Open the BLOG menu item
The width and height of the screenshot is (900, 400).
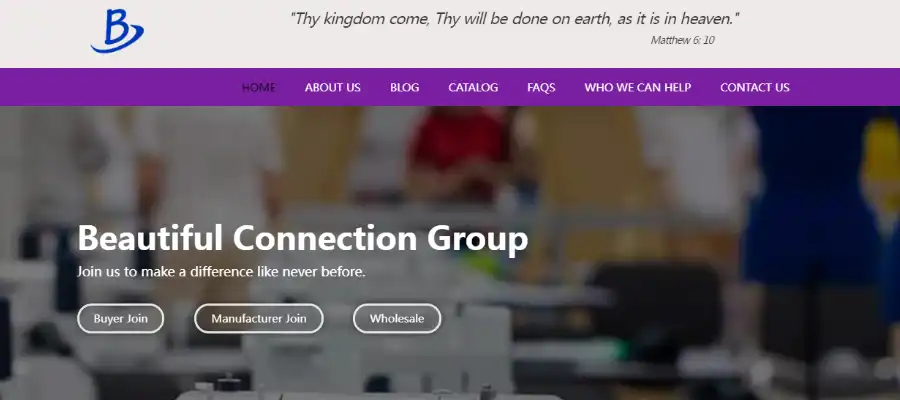tap(405, 87)
